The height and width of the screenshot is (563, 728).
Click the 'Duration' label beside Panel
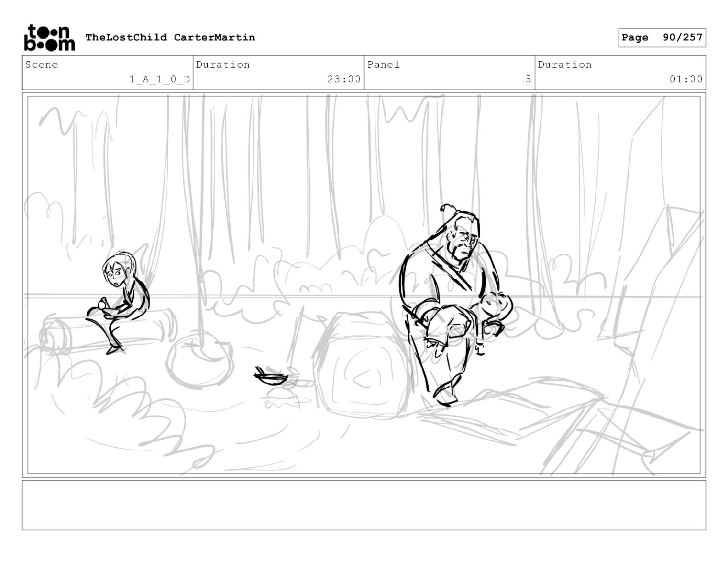(565, 64)
